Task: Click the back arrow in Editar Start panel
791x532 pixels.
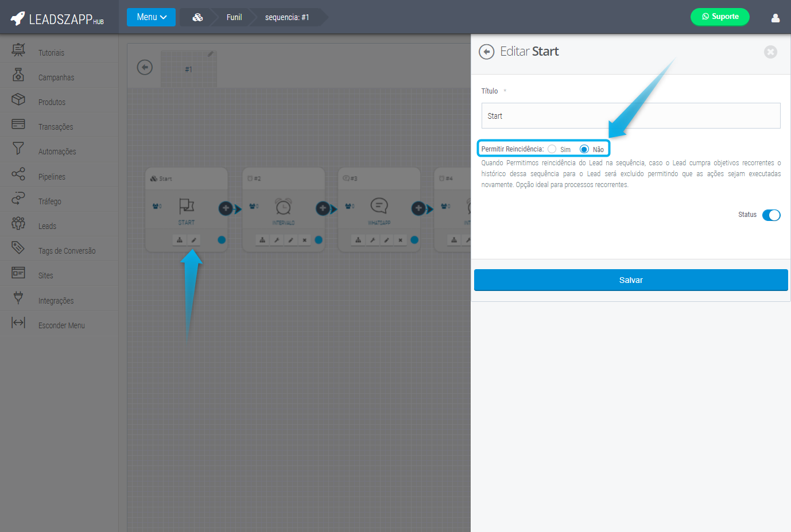Action: pyautogui.click(x=486, y=52)
